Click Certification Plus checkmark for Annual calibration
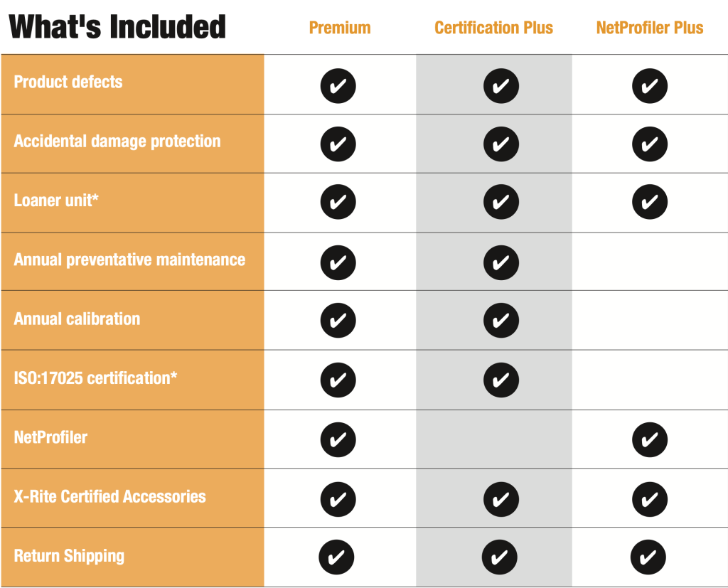Screen dimensions: 728x588 click(x=500, y=321)
